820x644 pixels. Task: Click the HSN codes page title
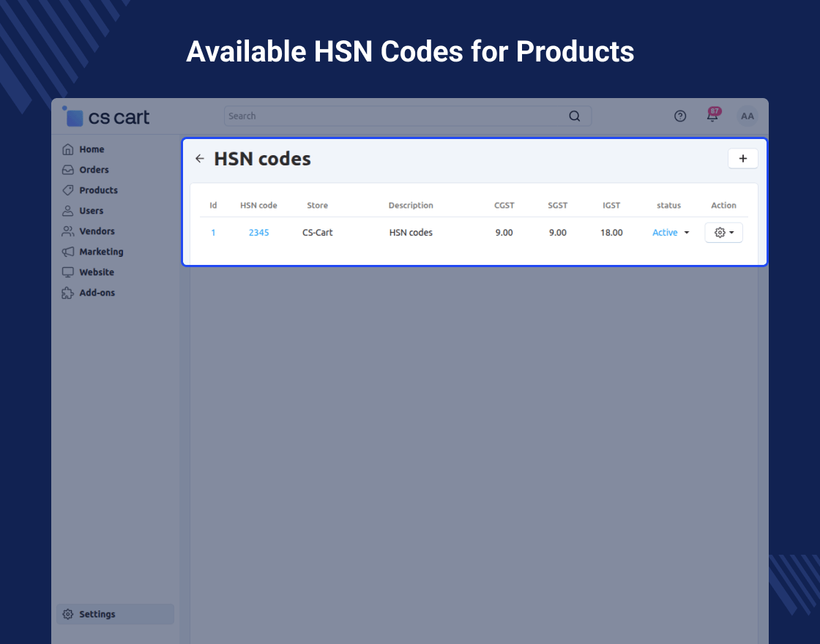click(x=263, y=158)
